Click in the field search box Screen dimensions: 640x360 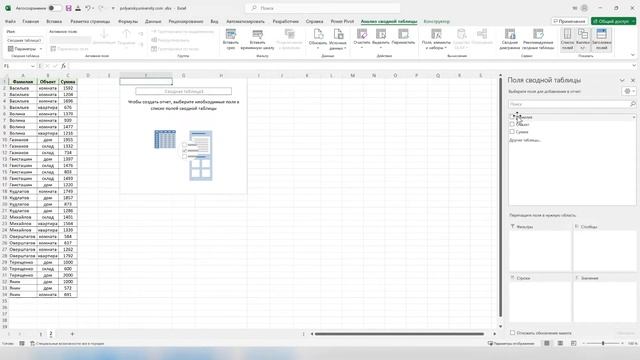pyautogui.click(x=569, y=104)
